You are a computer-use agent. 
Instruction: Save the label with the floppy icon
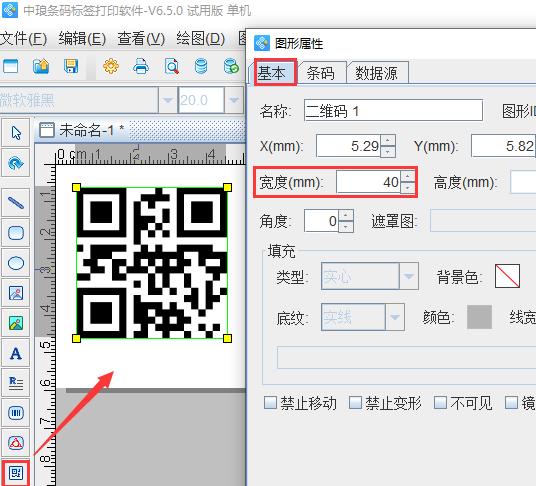[71, 66]
